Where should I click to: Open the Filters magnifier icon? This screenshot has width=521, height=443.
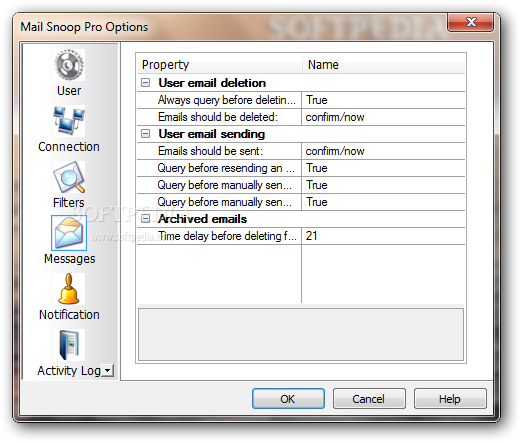69,177
